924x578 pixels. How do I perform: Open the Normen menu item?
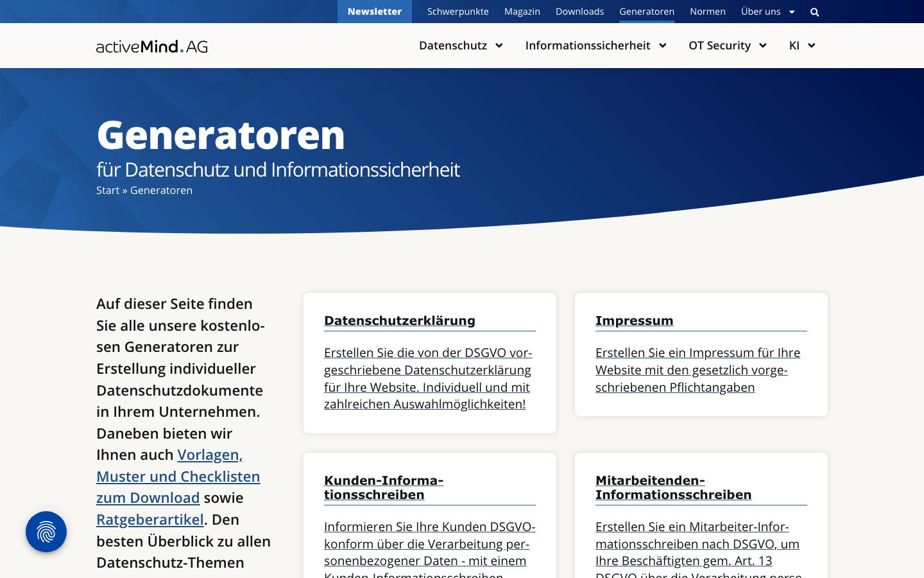[708, 12]
